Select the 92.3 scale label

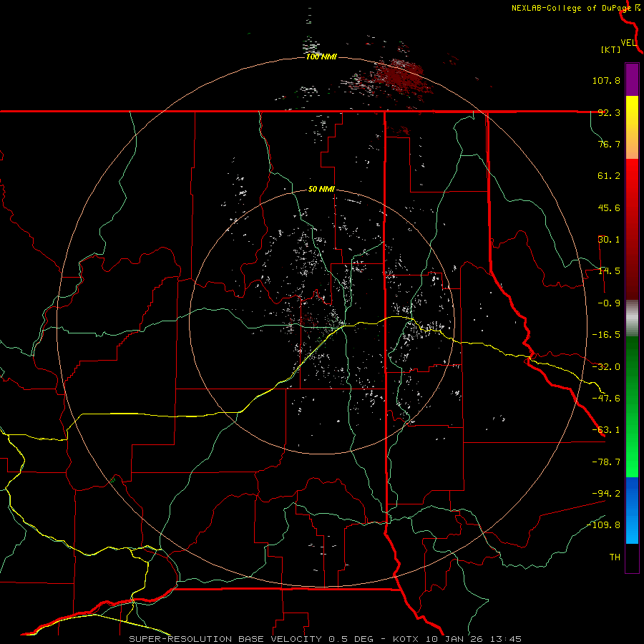coord(609,112)
